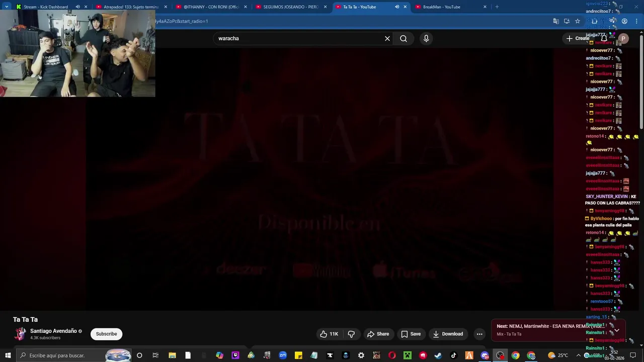Open Zoom from the taskbar
The width and height of the screenshot is (644, 362).
[x=283, y=355]
